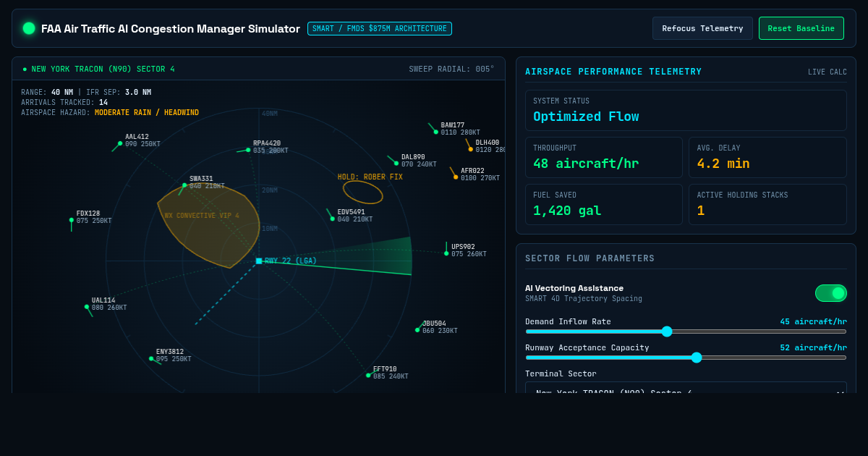This screenshot has width=868, height=456.
Task: Click the SMART / FMDS $875M ARCHITECTURE badge
Action: [x=380, y=28]
